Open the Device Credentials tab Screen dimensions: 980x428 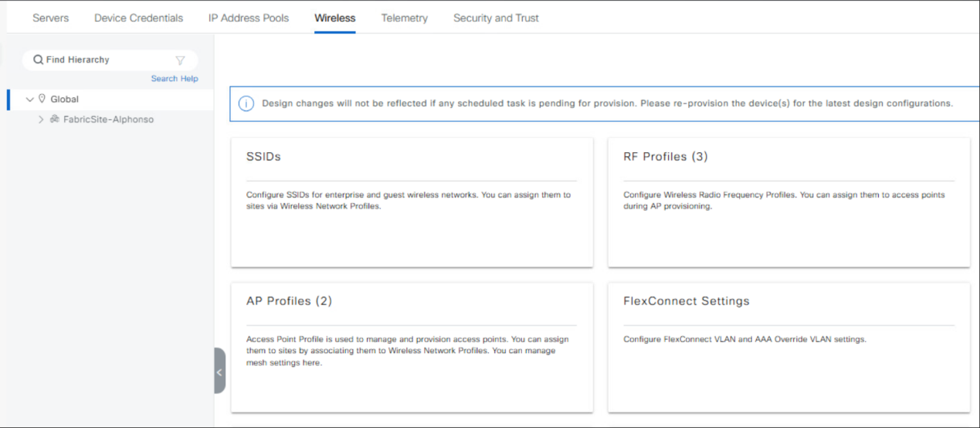pos(139,18)
